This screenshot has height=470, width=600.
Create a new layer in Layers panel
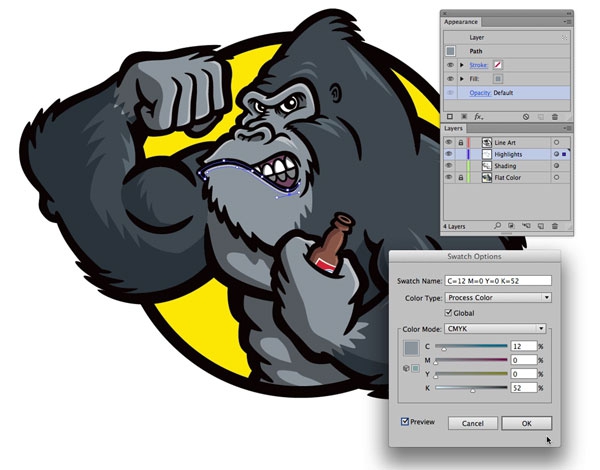[539, 227]
